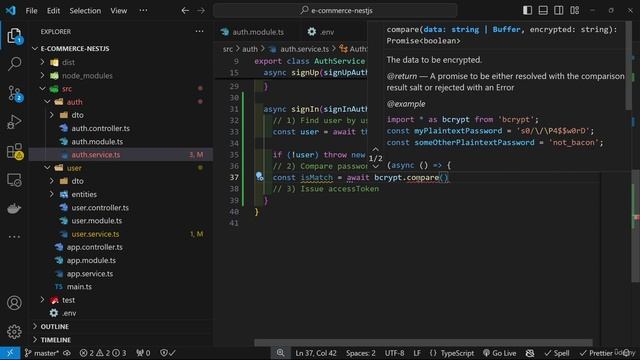Click the e-commerce-nestjs command center search
This screenshot has height=360, width=640.
(336, 11)
